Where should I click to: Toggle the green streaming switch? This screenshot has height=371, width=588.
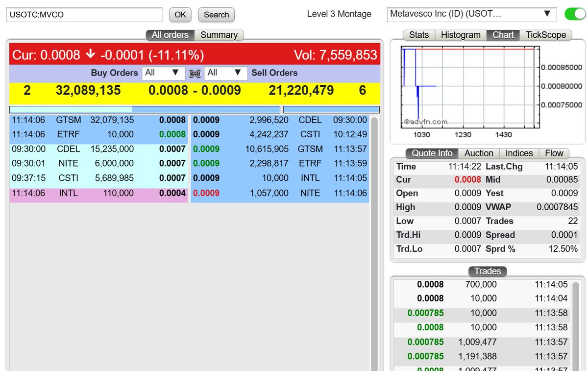pos(575,14)
